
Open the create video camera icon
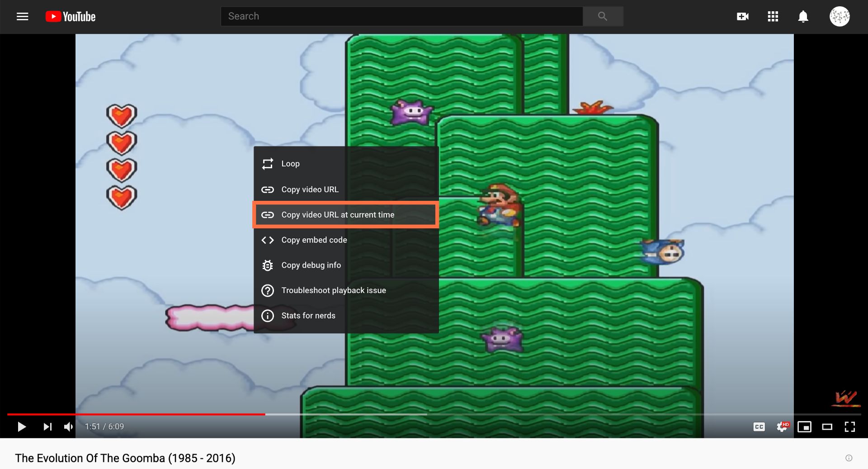pos(742,17)
